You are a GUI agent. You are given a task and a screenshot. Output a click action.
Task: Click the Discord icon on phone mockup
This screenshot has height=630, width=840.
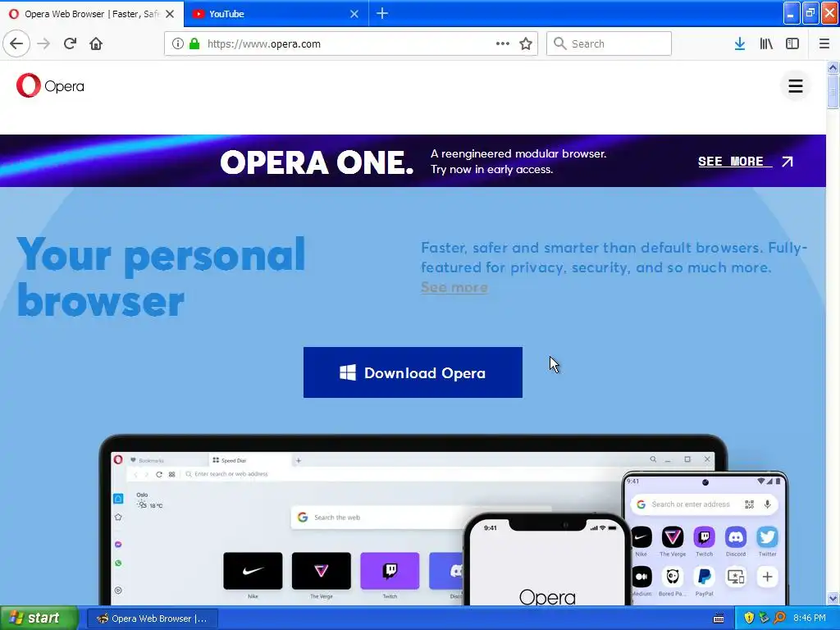point(736,536)
